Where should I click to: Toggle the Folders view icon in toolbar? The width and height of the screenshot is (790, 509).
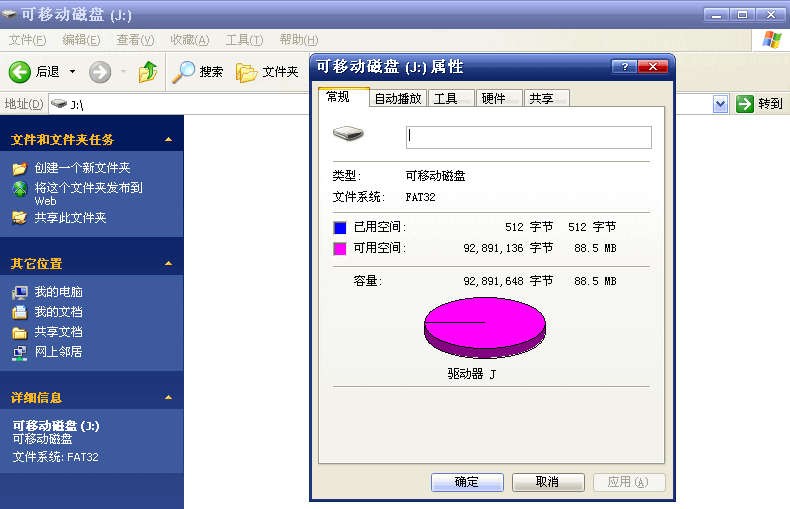(246, 73)
